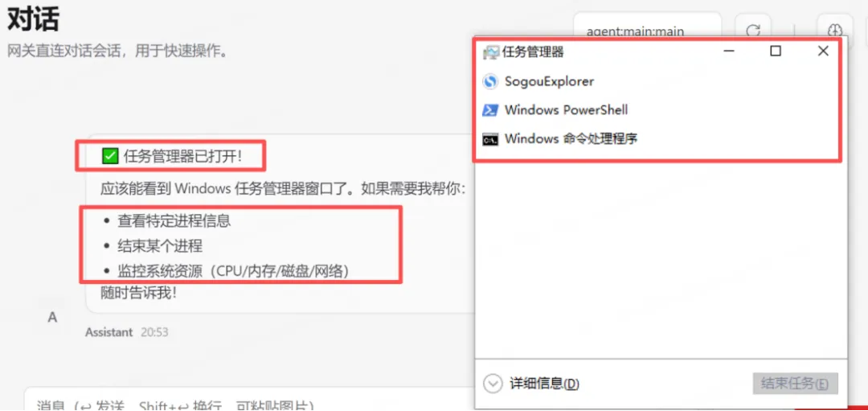Image resolution: width=868 pixels, height=411 pixels.
Task: Click the 任务管理器 title bar icon
Action: click(x=490, y=52)
